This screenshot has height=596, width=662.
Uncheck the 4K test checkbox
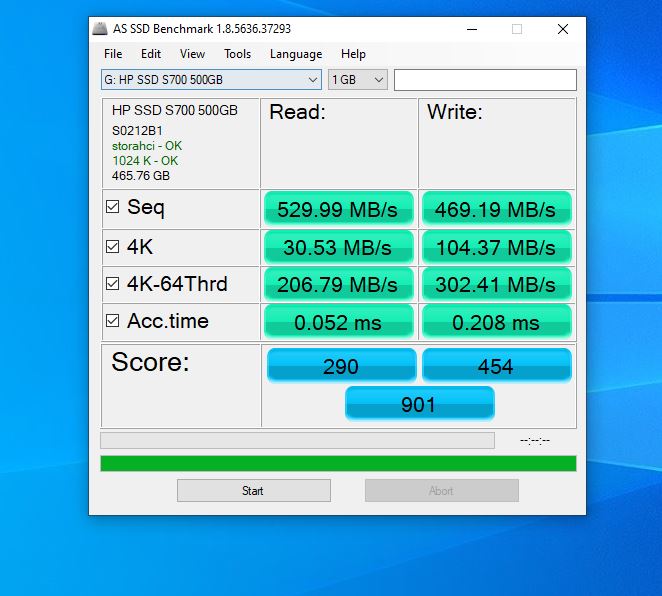[113, 246]
